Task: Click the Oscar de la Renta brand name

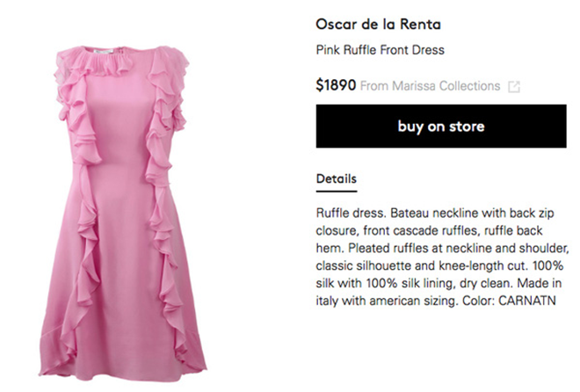Action: [380, 24]
